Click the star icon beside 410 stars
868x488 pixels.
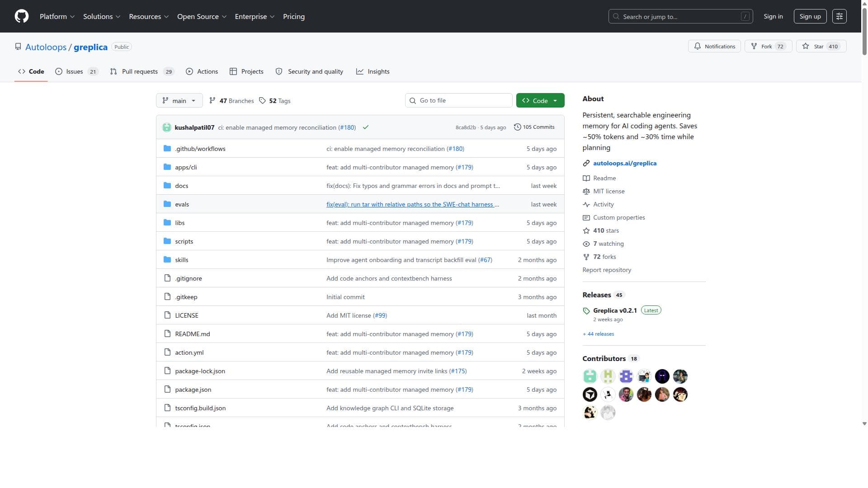pyautogui.click(x=586, y=230)
